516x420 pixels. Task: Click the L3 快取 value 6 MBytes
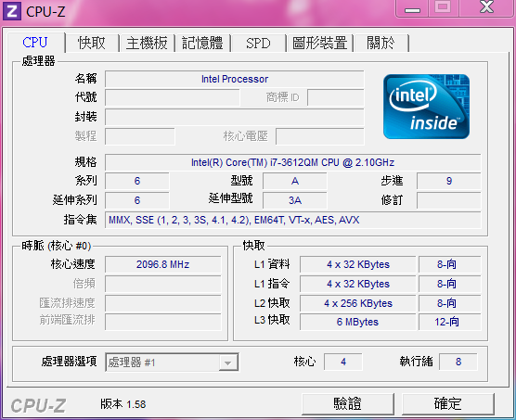point(357,322)
